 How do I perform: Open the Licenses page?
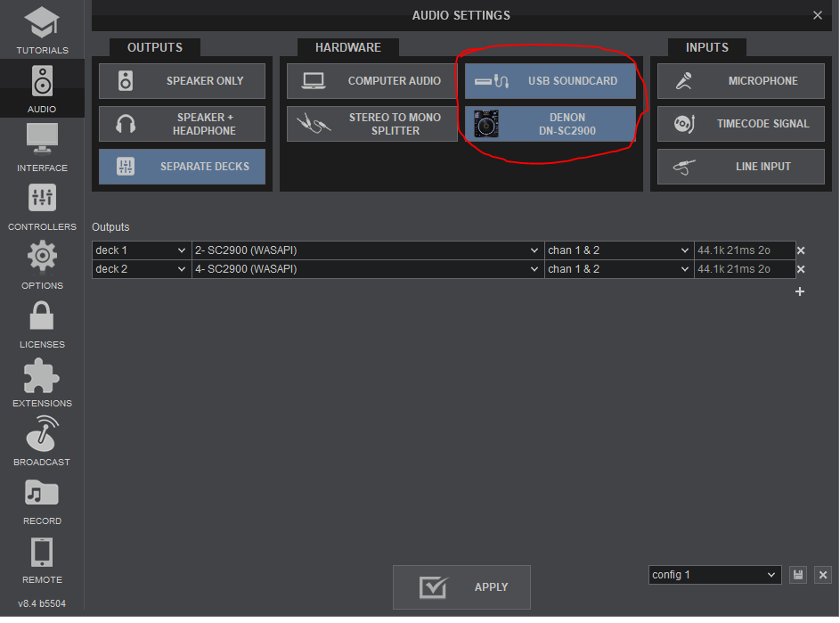pos(42,324)
